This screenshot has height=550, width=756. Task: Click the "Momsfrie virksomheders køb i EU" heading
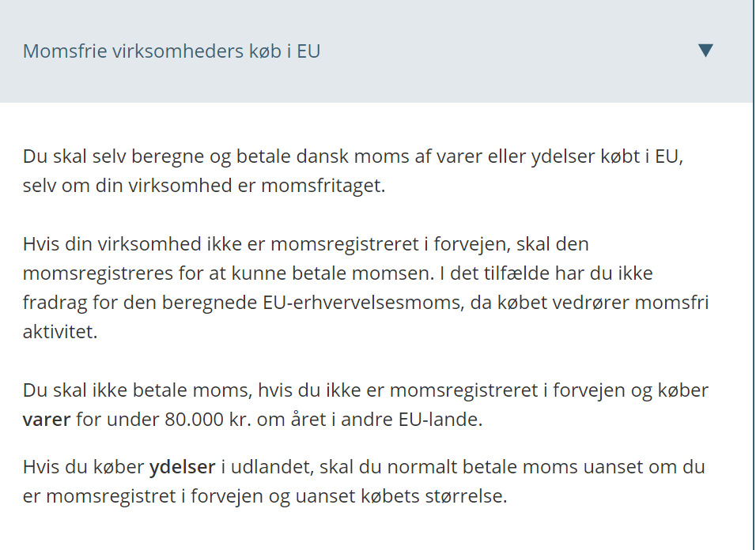tap(172, 51)
